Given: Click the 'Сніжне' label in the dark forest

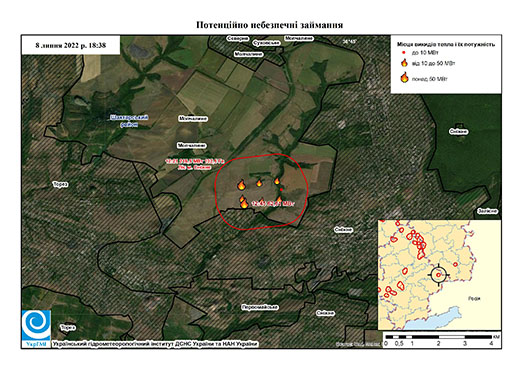Looking at the screenshot, I should click(458, 132).
